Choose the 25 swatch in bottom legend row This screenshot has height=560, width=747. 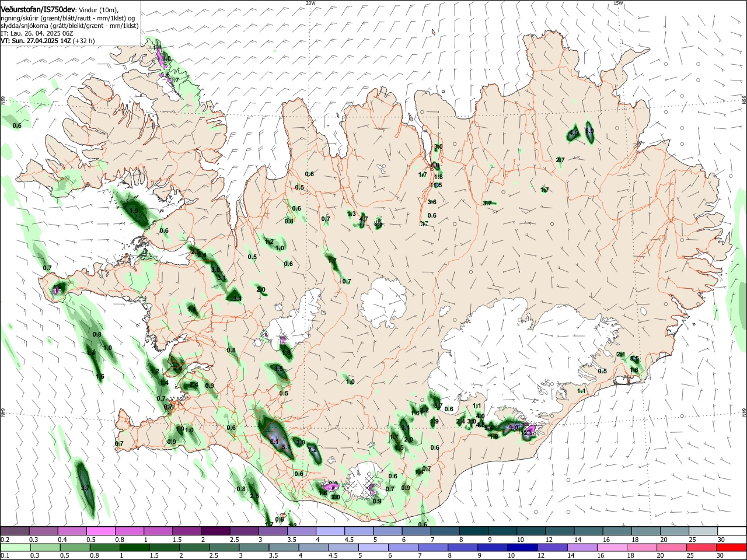click(x=702, y=547)
